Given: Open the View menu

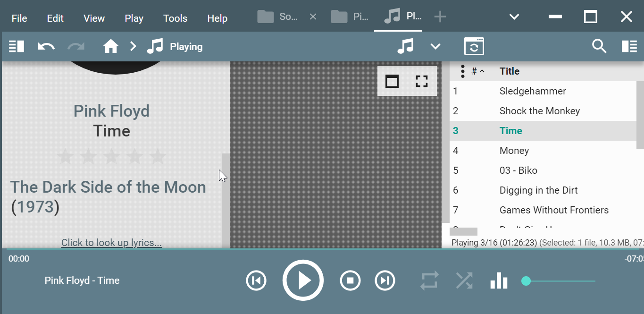Looking at the screenshot, I should click(x=94, y=18).
